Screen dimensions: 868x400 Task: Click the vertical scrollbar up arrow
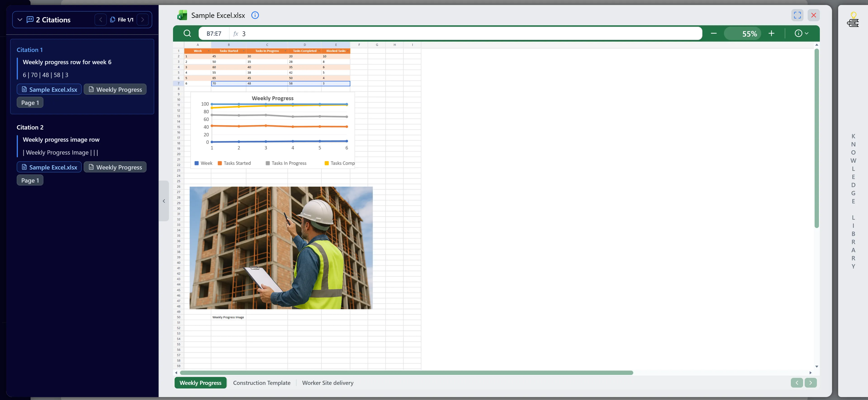816,45
